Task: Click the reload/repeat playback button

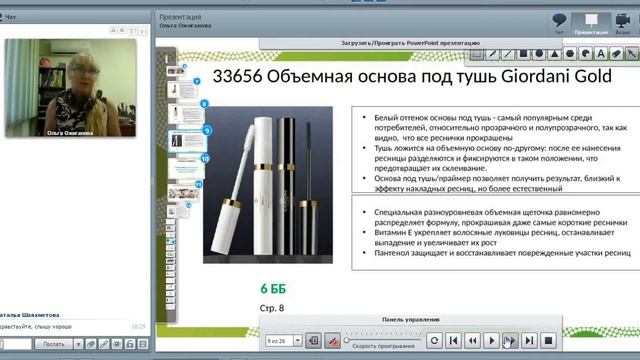Action: click(x=434, y=340)
